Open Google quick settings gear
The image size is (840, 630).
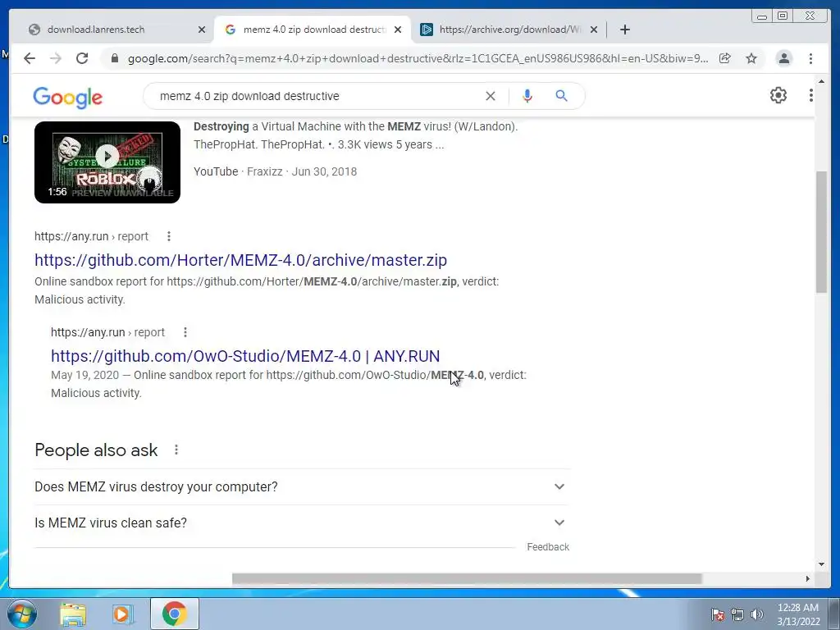[x=778, y=95]
